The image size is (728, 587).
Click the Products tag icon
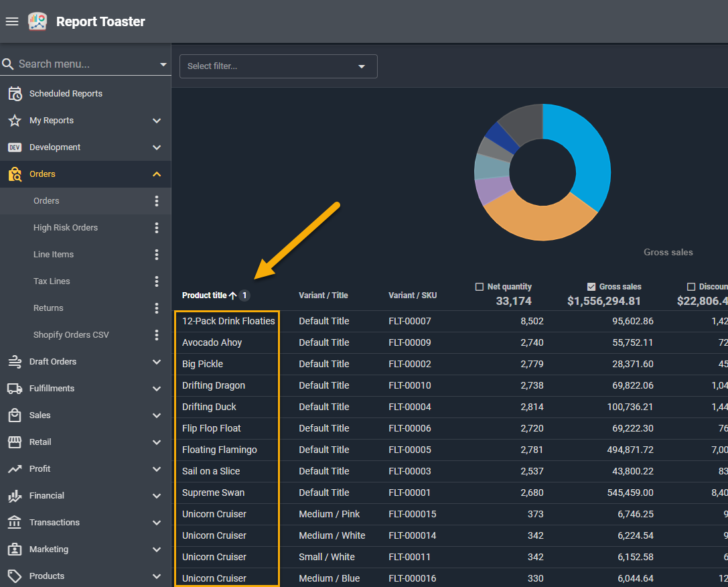[15, 576]
